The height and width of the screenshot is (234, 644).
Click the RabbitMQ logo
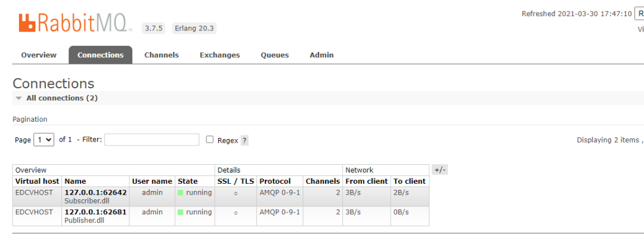click(75, 23)
